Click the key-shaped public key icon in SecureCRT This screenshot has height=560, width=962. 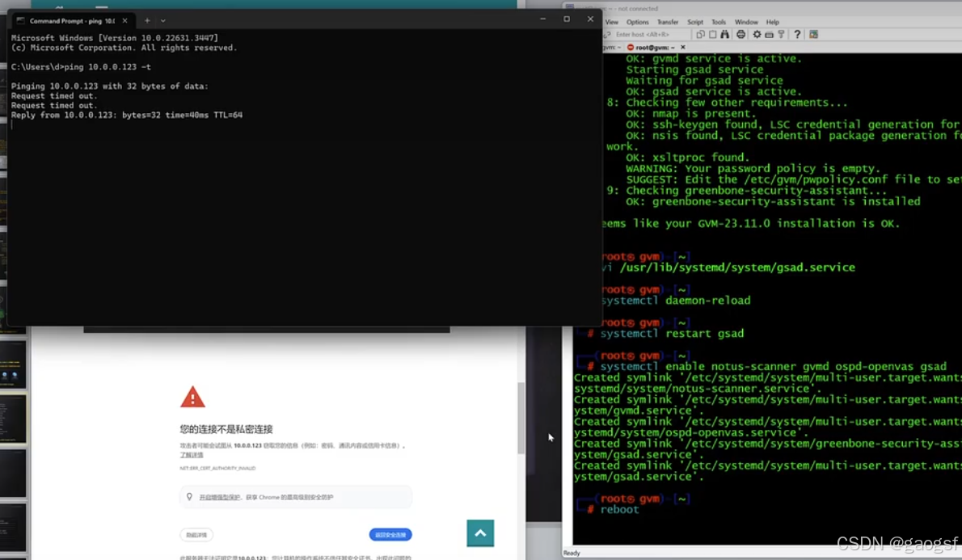781,35
